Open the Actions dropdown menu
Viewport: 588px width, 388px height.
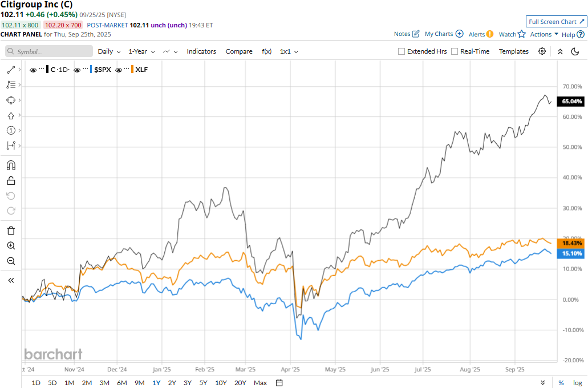544,34
